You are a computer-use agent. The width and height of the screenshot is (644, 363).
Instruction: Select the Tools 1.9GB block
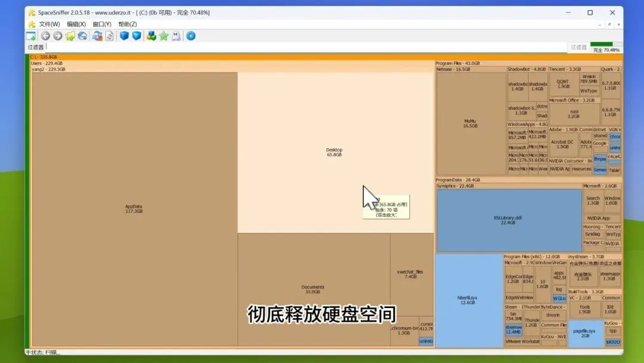[x=584, y=309]
